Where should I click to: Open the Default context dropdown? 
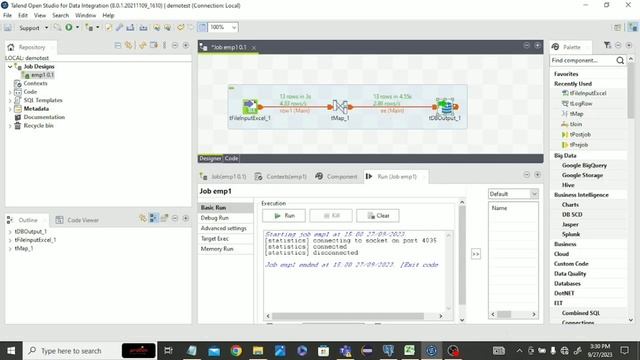coord(534,194)
